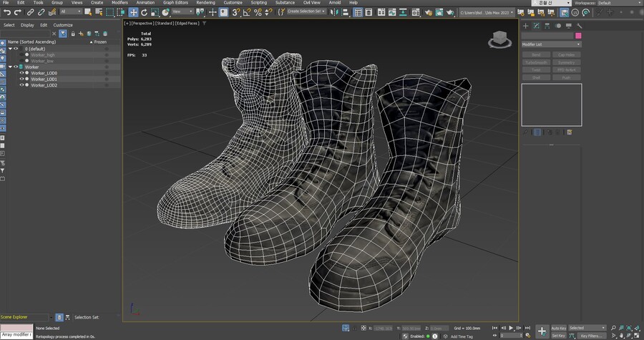Activate the Rotate tool
Image resolution: width=644 pixels, height=340 pixels.
[145, 12]
